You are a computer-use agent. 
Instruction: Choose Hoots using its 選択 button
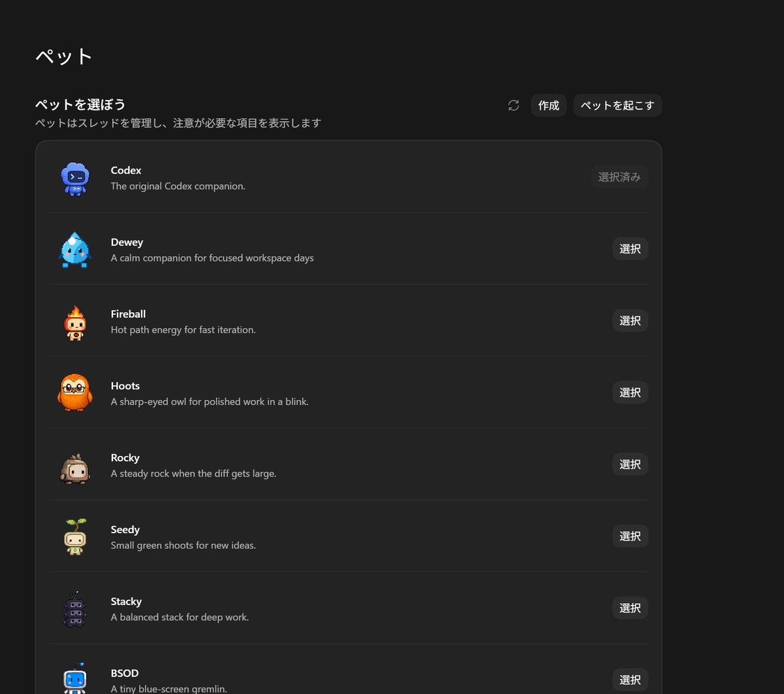pos(630,393)
